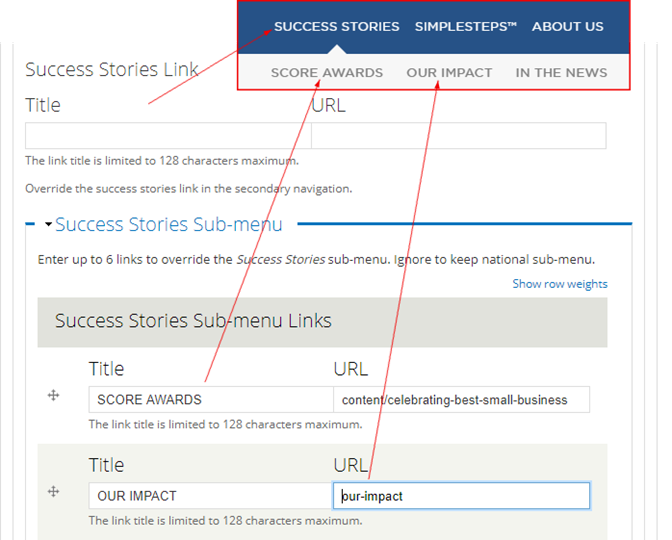Click the OUR IMPACT title input
Image resolution: width=672 pixels, height=540 pixels.
click(211, 496)
